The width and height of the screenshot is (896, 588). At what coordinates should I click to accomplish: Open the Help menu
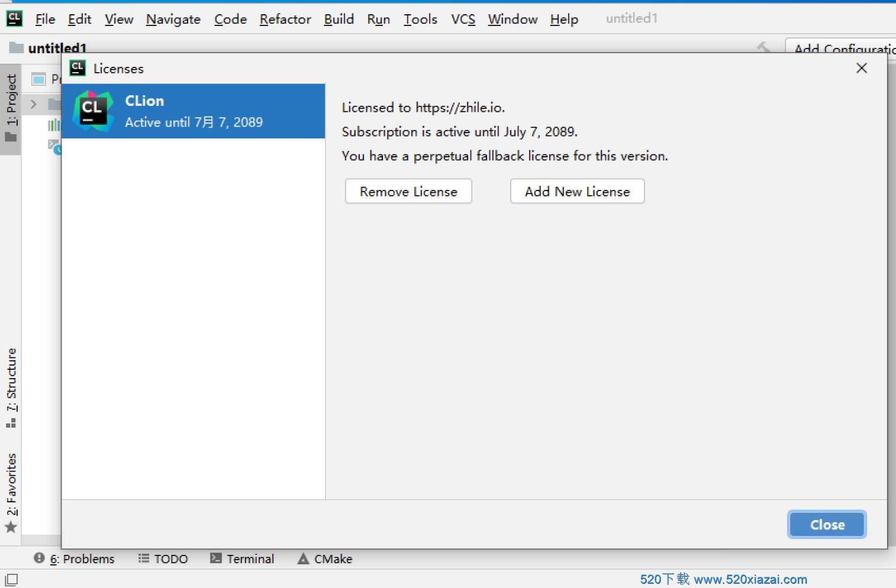pyautogui.click(x=564, y=19)
